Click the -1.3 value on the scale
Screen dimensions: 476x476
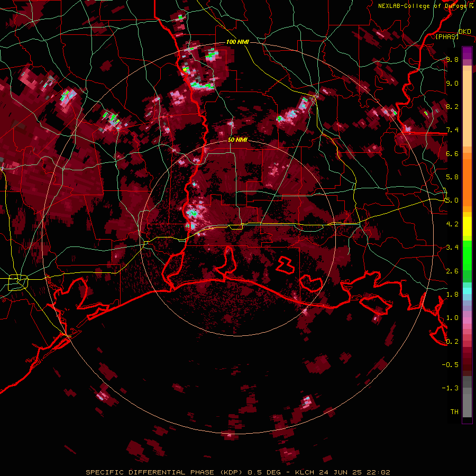pos(450,388)
